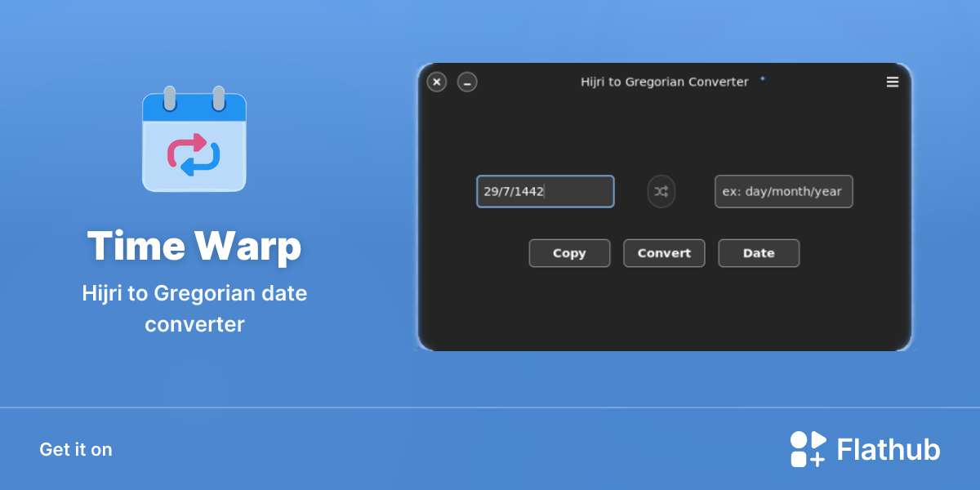
Task: Click the Hijri to Gregorian Converter window title
Action: pyautogui.click(x=665, y=82)
